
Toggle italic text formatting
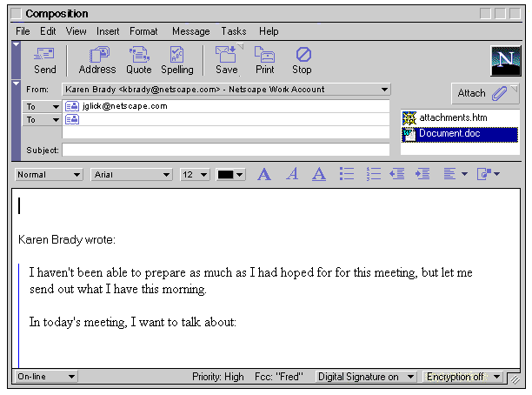point(292,174)
